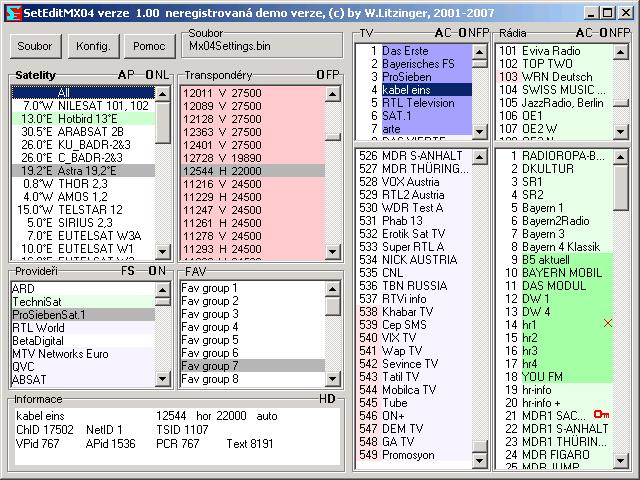Click the up arrow of the Provideři list scrollbar
The image size is (640, 480).
coord(162,289)
